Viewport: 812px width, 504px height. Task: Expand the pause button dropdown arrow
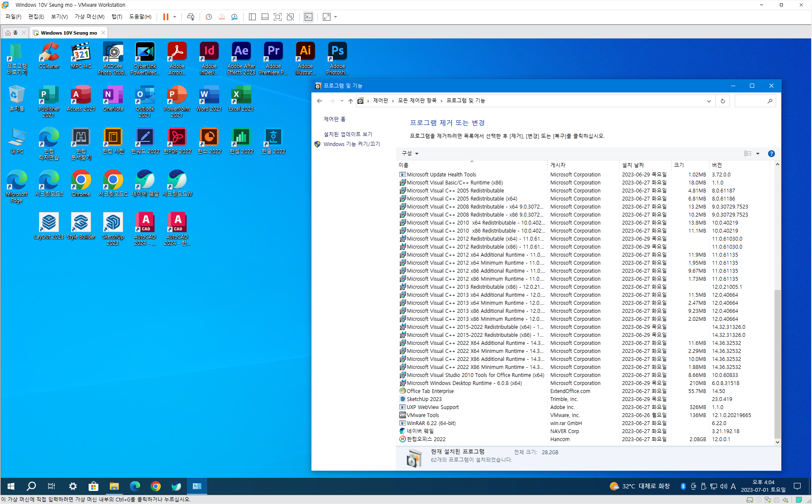tap(175, 17)
